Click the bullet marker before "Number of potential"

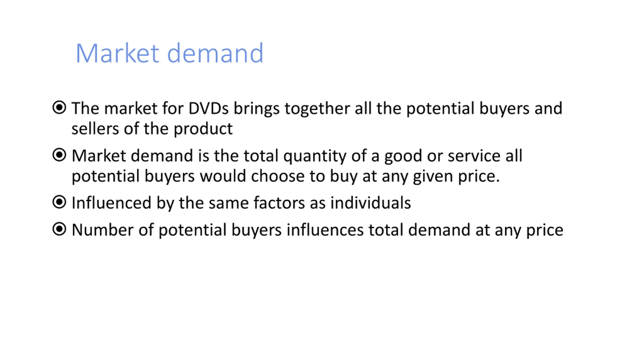point(59,229)
